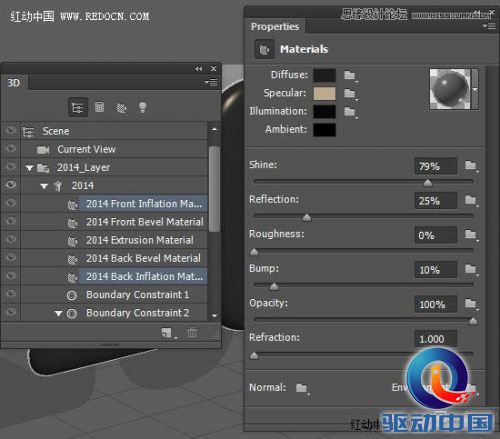The image size is (500, 439).
Task: Switch to the 3D panel tab
Action: (14, 83)
